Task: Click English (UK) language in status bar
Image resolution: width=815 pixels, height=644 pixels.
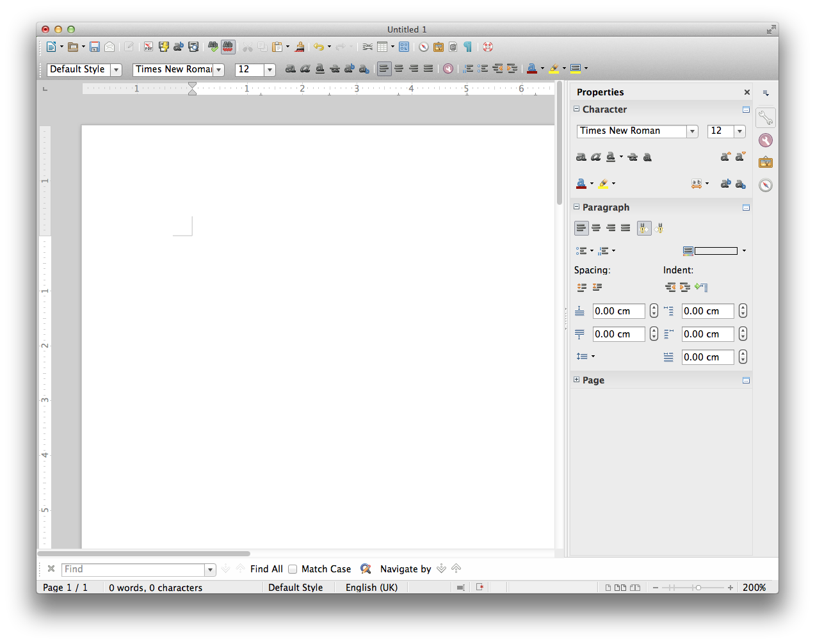Action: click(x=371, y=587)
